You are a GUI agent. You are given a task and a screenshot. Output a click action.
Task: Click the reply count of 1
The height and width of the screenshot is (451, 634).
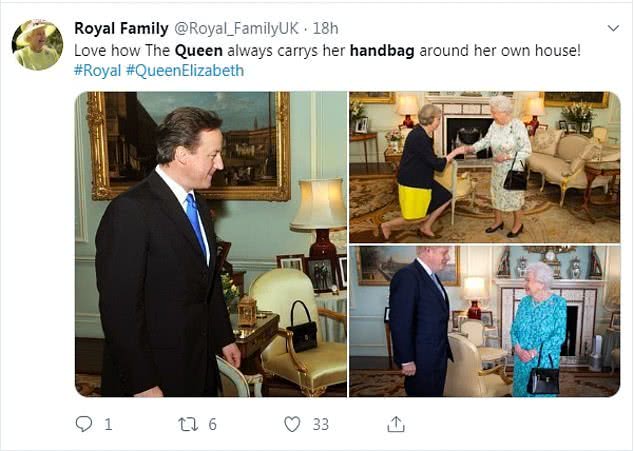(108, 424)
